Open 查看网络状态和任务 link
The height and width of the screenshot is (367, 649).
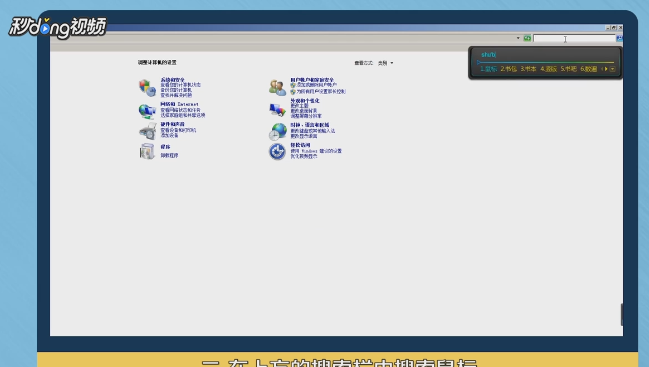[180, 110]
